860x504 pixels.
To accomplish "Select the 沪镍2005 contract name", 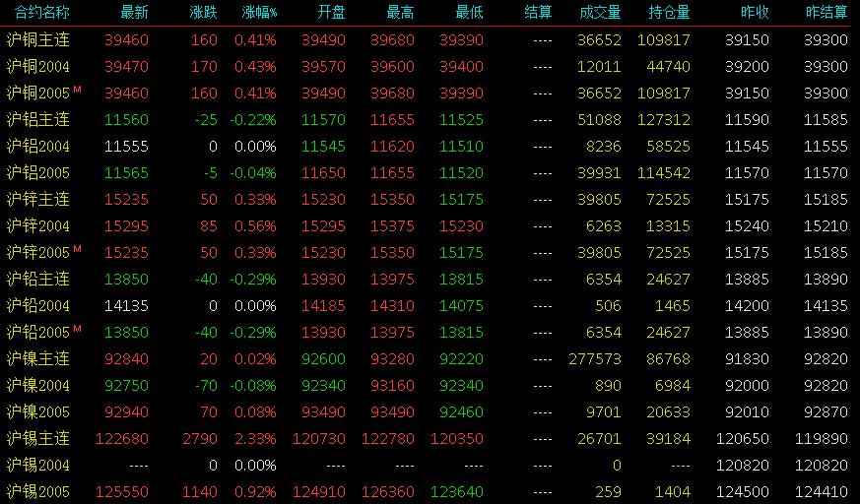I will tap(37, 412).
